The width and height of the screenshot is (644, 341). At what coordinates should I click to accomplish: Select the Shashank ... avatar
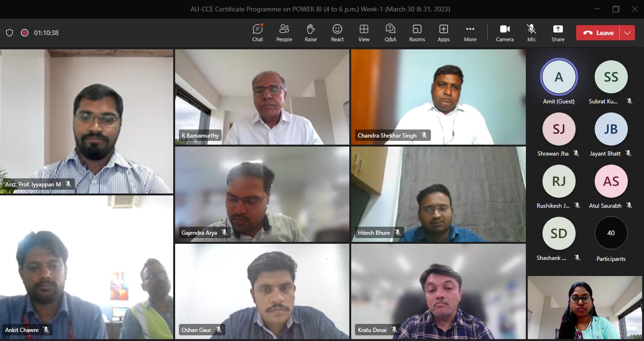click(559, 233)
